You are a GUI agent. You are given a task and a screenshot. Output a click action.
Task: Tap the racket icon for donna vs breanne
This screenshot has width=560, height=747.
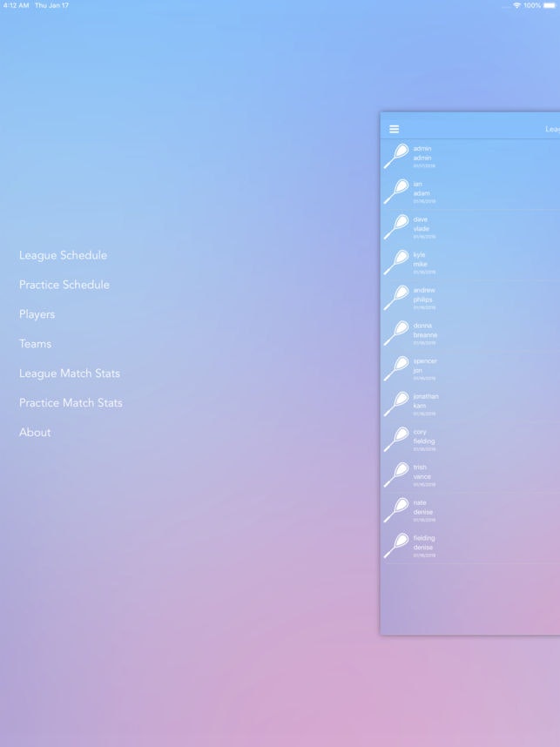396,333
